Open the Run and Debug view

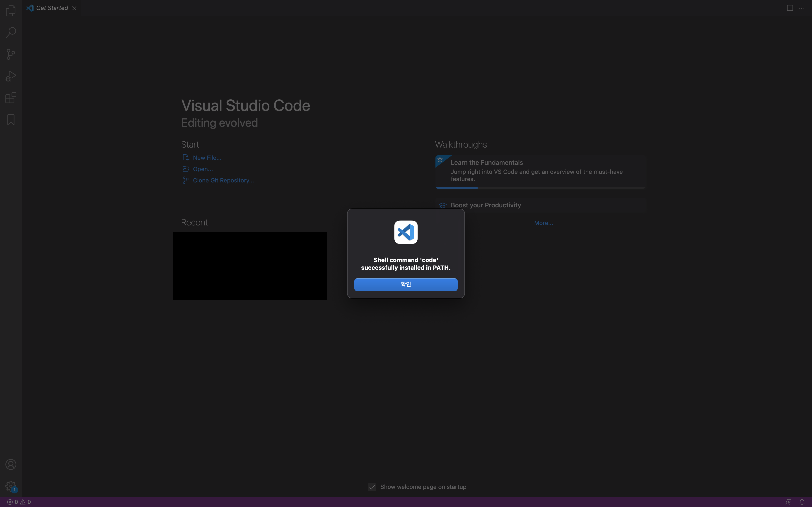(x=11, y=76)
